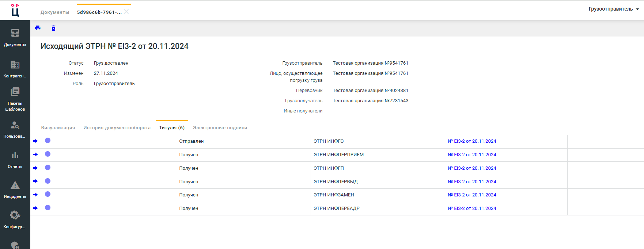
Task: Click the arrow icon in ЭТРН ИНФГО row
Action: click(35, 141)
